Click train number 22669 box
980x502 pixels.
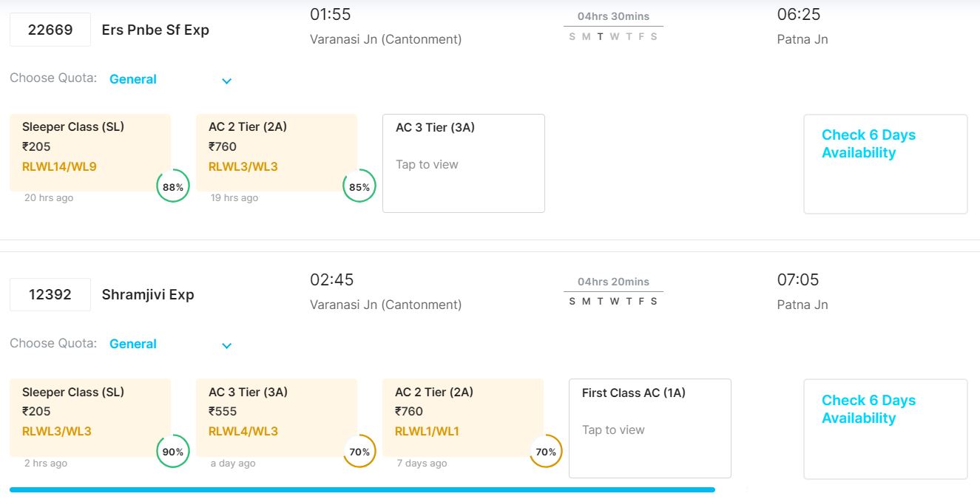50,30
